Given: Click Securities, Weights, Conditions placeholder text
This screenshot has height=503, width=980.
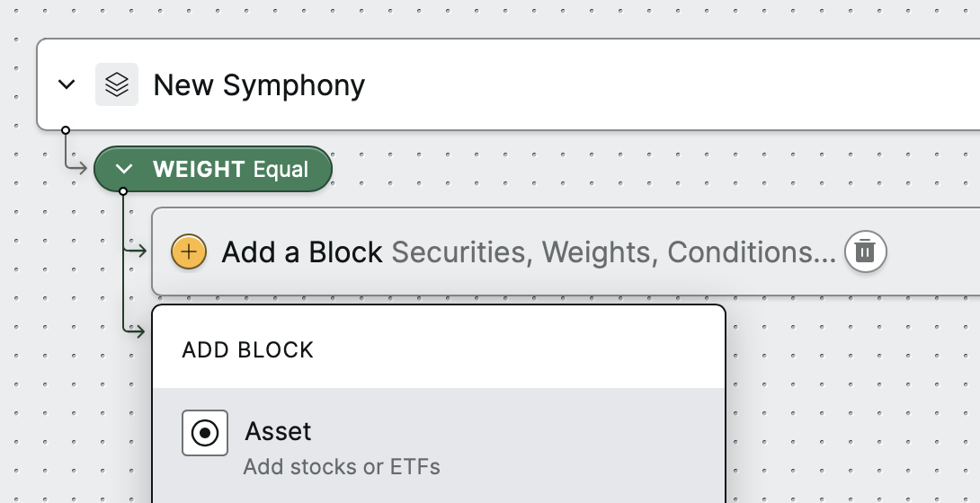Looking at the screenshot, I should (613, 252).
